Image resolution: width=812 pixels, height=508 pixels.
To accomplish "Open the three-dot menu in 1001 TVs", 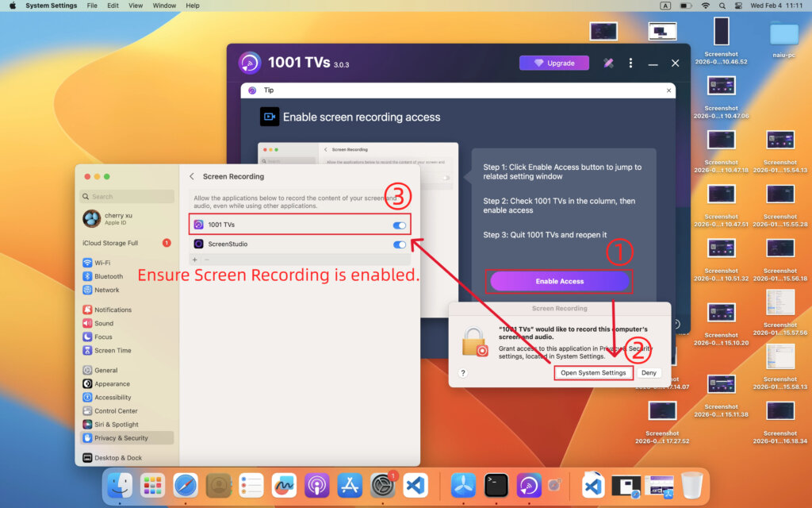I will pyautogui.click(x=630, y=63).
